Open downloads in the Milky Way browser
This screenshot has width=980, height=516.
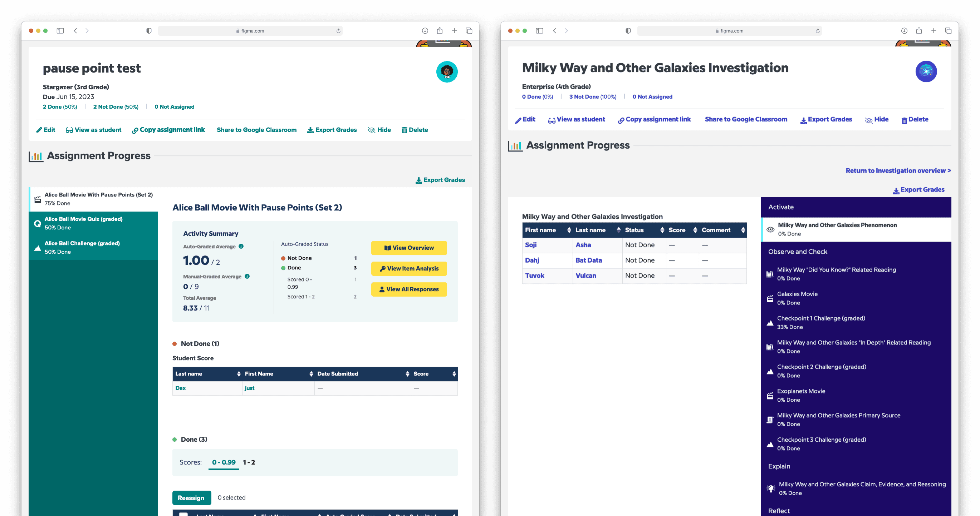tap(904, 31)
